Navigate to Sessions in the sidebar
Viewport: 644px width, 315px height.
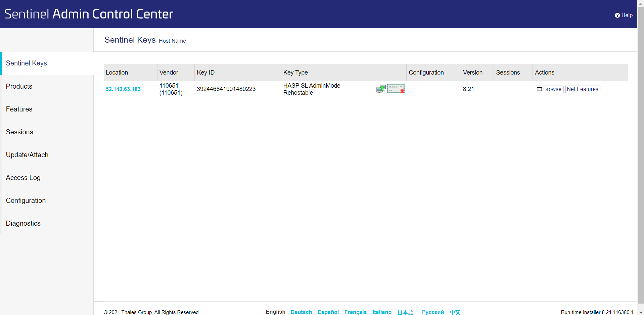pyautogui.click(x=19, y=132)
